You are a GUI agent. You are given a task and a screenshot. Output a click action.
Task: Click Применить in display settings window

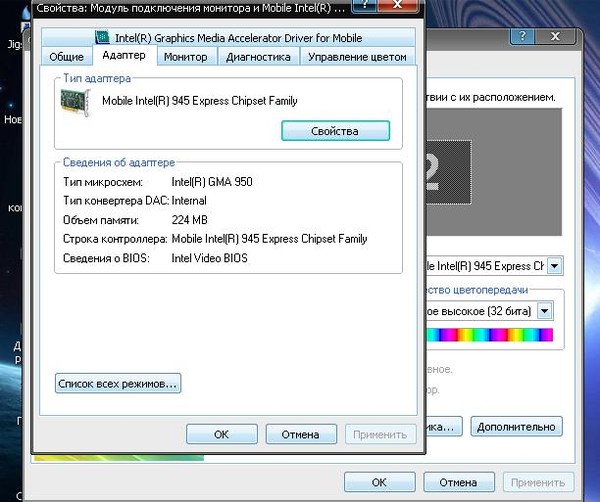(x=538, y=482)
